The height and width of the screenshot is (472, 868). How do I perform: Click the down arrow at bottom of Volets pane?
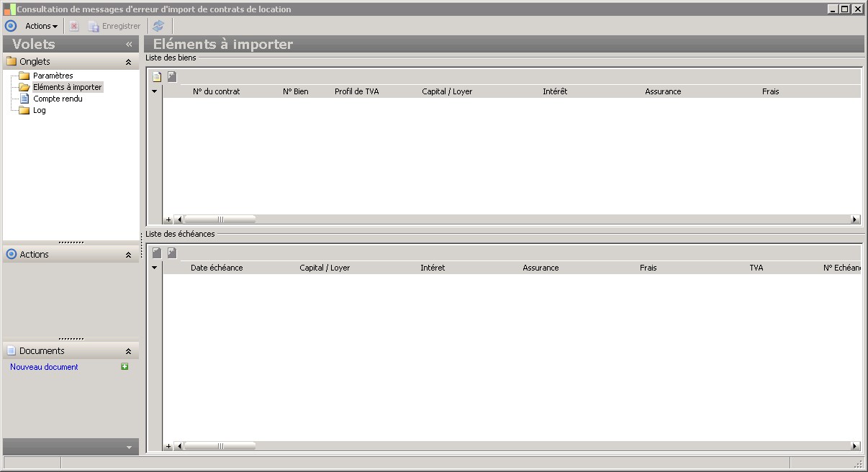[x=129, y=448]
